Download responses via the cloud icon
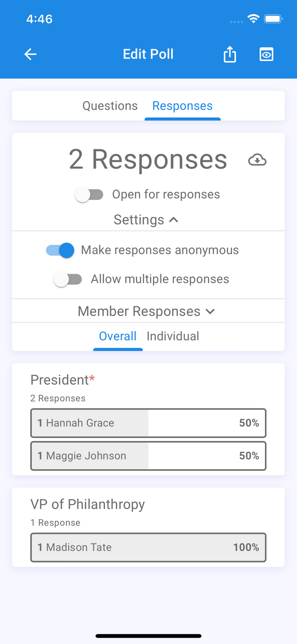Viewport: 297px width, 644px height. tap(257, 160)
